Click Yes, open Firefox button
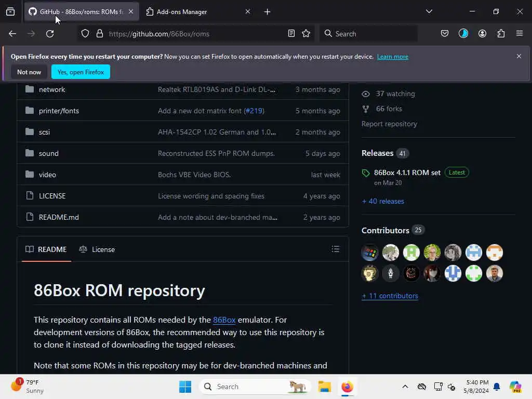This screenshot has height=399, width=532. (x=81, y=72)
